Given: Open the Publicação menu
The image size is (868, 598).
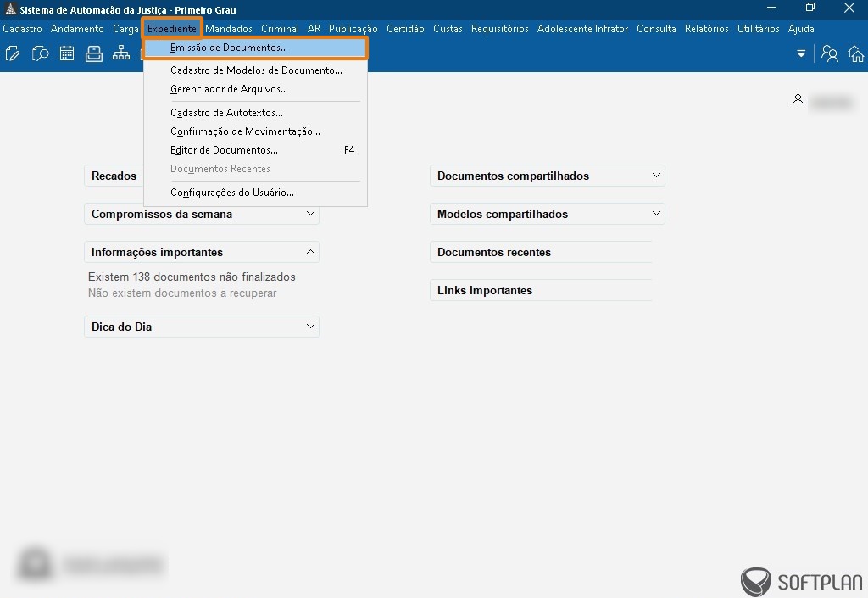Looking at the screenshot, I should (353, 29).
